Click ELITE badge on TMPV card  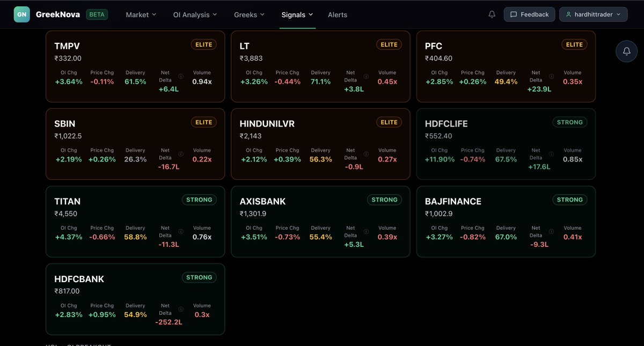coord(204,45)
